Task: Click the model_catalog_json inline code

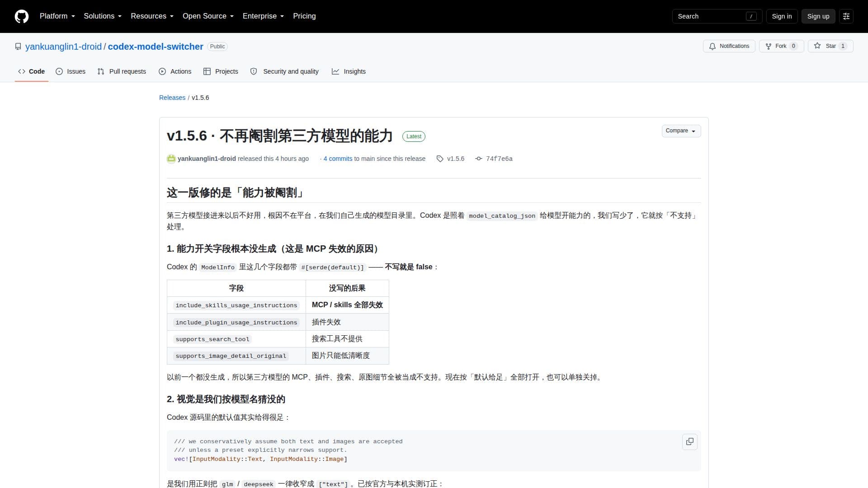Action: pos(502,216)
